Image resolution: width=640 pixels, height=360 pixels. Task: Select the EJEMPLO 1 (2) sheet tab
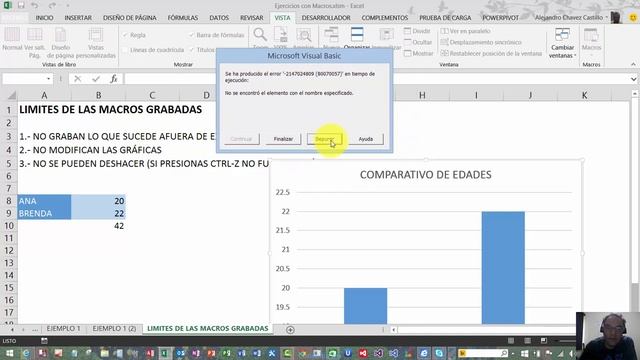pyautogui.click(x=114, y=329)
